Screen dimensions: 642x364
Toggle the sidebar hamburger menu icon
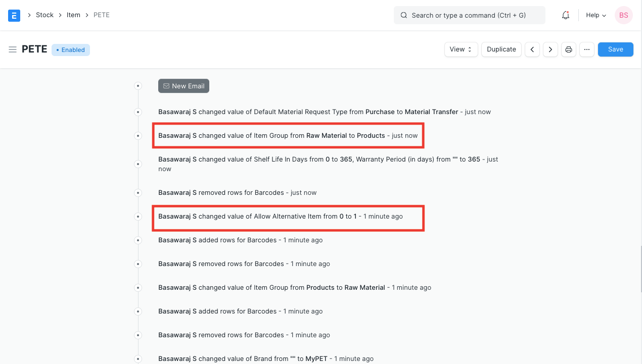pos(13,49)
